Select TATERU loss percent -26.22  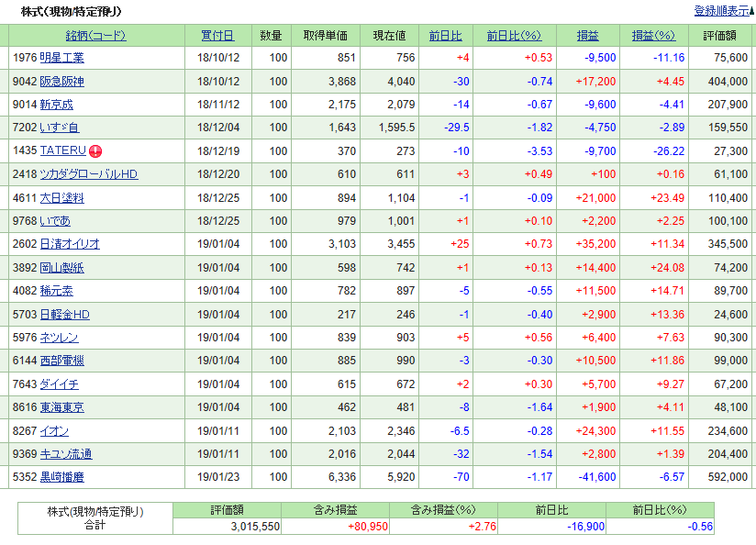point(669,151)
